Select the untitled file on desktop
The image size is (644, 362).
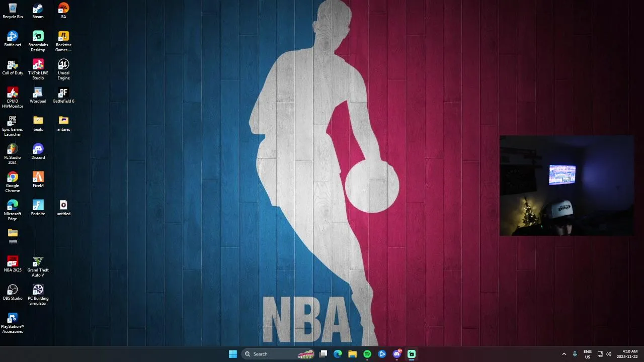point(63,208)
